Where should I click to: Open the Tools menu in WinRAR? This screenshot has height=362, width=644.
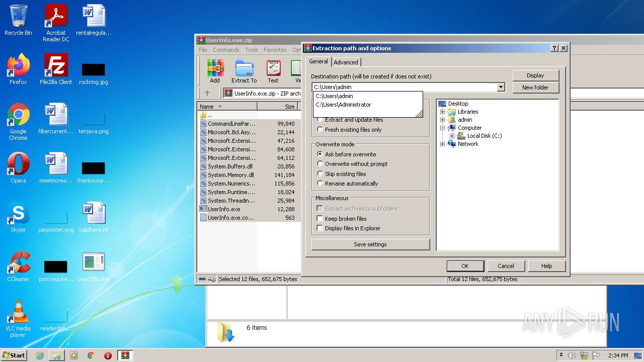pyautogui.click(x=252, y=50)
